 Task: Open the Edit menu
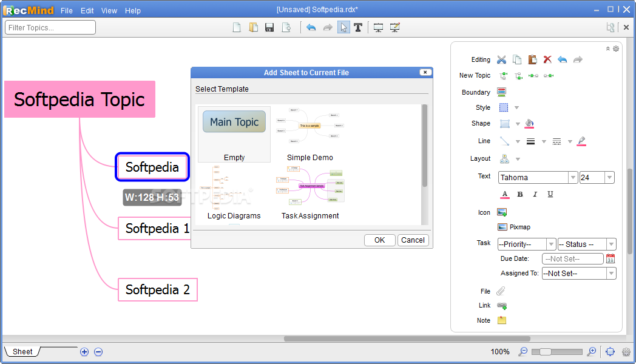87,11
